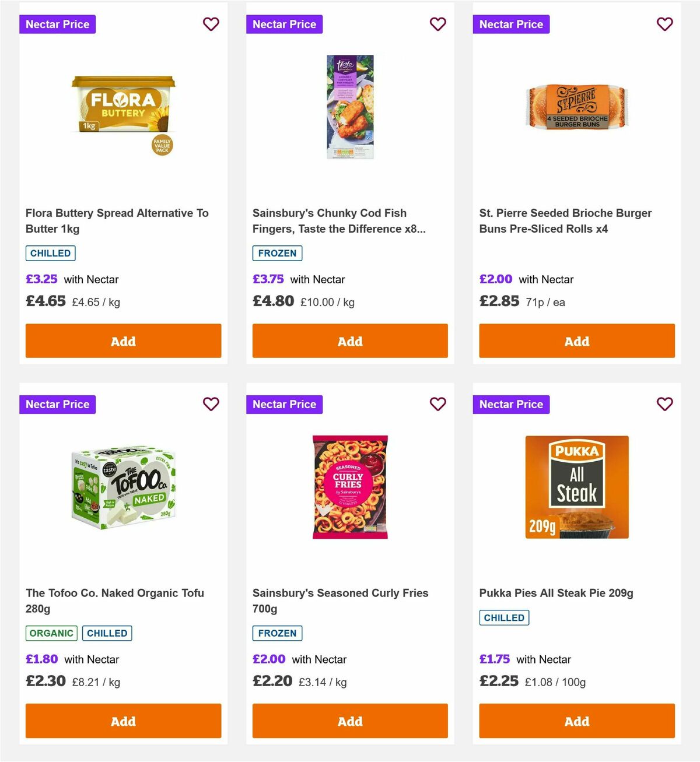Click the CHILLED label on Pukka Pies pie

(504, 617)
